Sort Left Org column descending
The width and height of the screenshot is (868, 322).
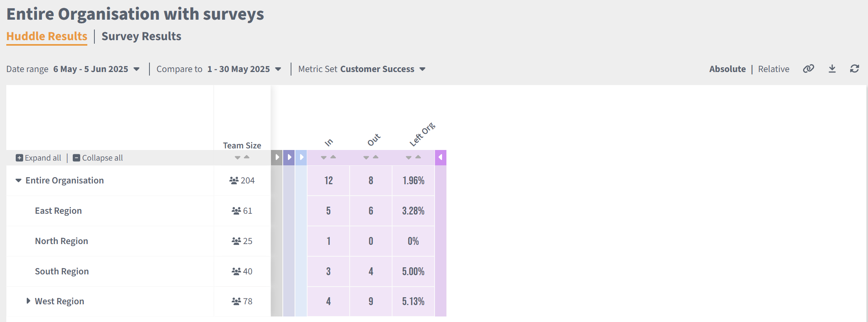click(x=408, y=157)
